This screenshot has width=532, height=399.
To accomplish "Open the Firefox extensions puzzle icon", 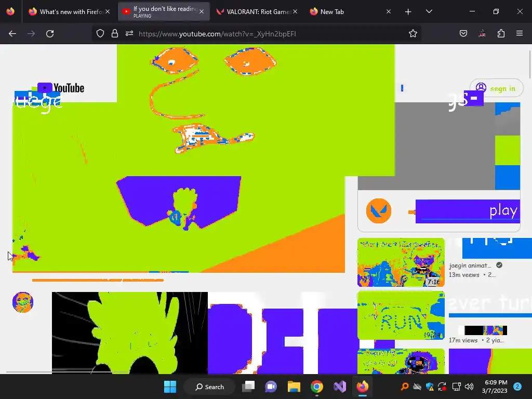I will click(501, 34).
